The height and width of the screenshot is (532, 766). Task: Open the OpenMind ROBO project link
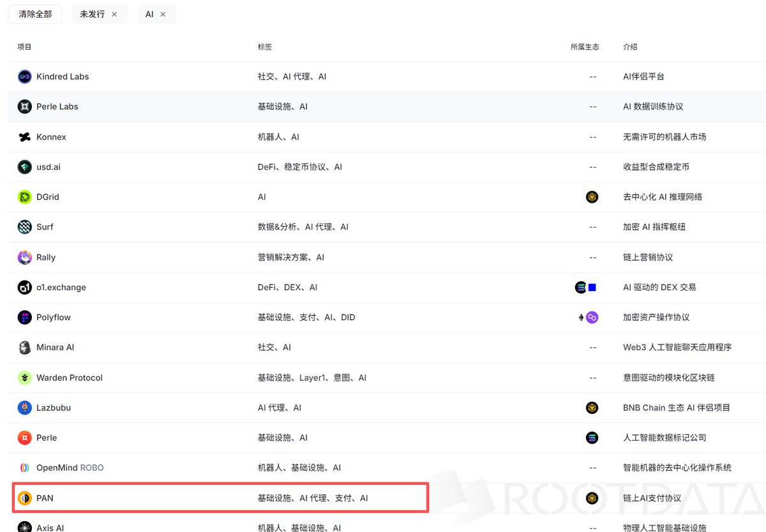tap(70, 468)
